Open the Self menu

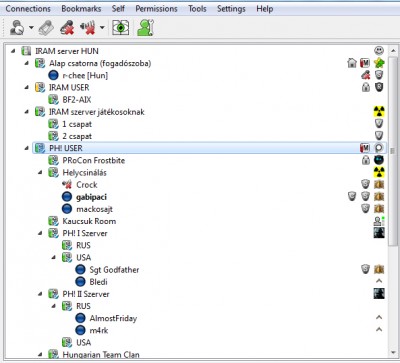118,9
